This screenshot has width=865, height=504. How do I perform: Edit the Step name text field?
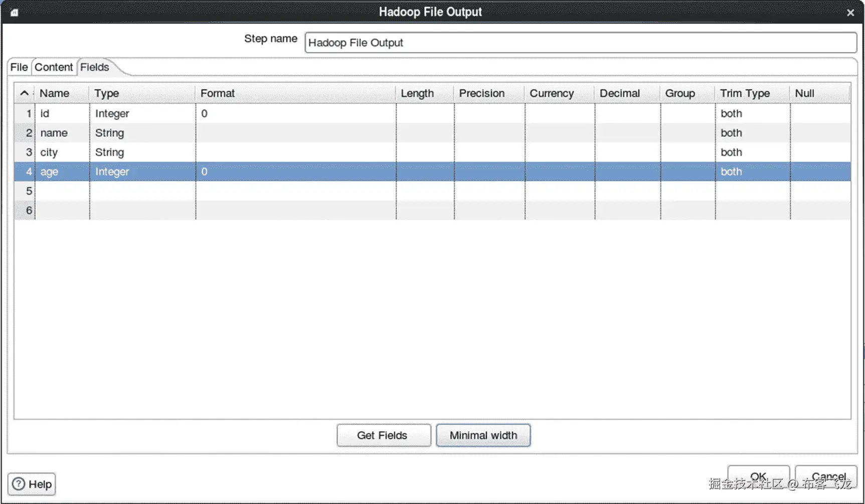[x=581, y=43]
